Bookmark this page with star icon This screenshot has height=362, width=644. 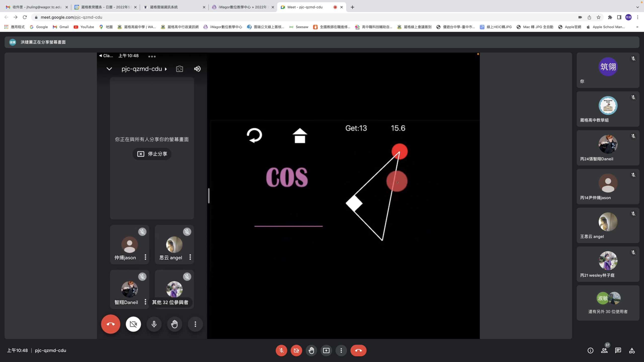click(x=599, y=17)
